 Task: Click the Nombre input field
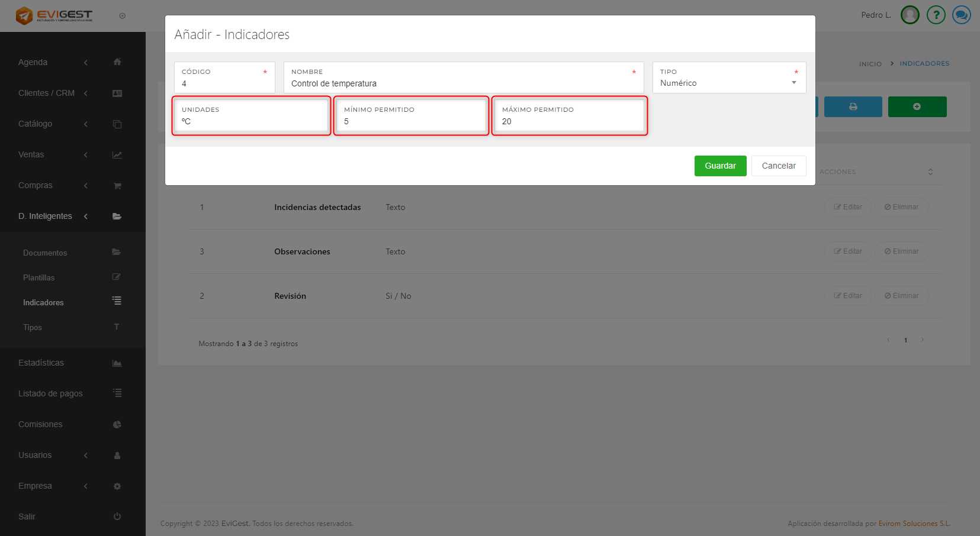(463, 83)
